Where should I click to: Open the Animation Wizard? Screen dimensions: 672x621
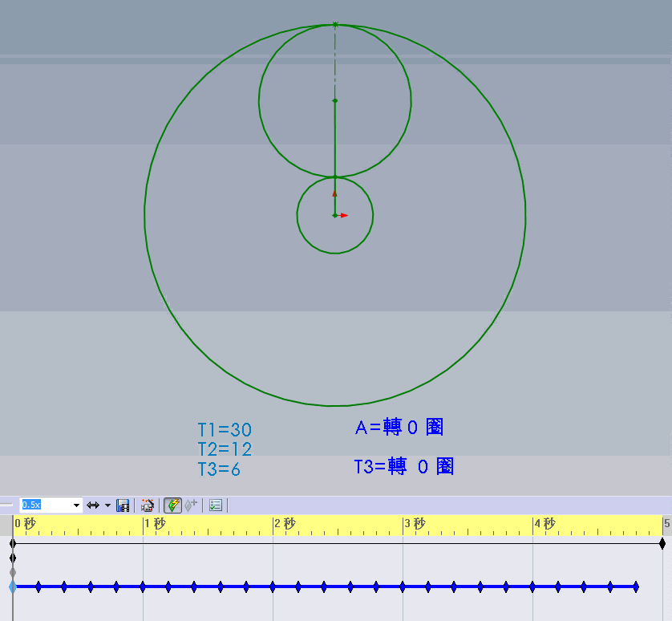click(148, 505)
